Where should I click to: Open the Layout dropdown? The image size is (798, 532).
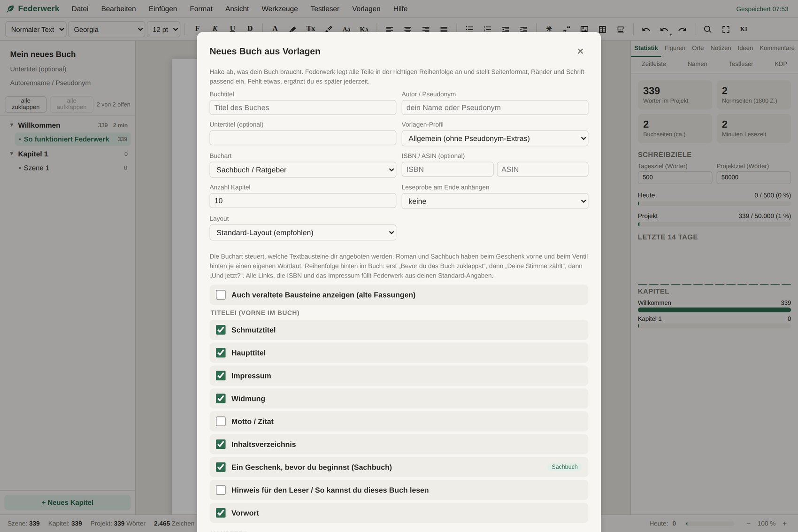click(x=303, y=233)
